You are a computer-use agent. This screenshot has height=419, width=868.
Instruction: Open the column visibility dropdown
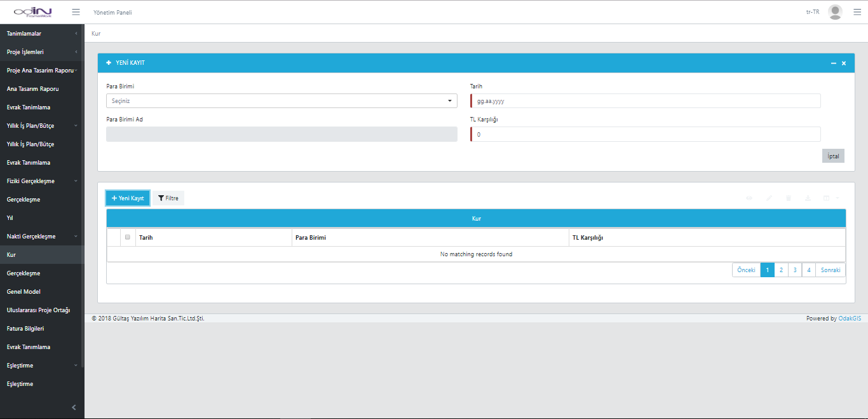tap(830, 198)
